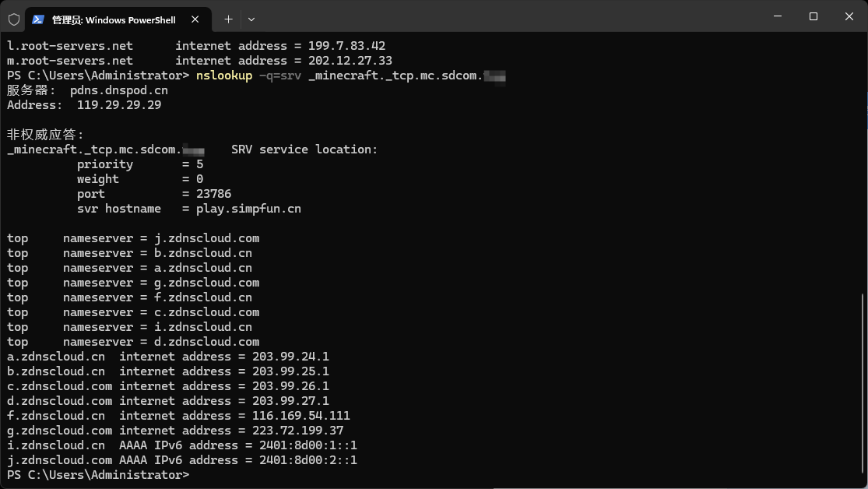Click the priority = 5 line

tap(140, 164)
